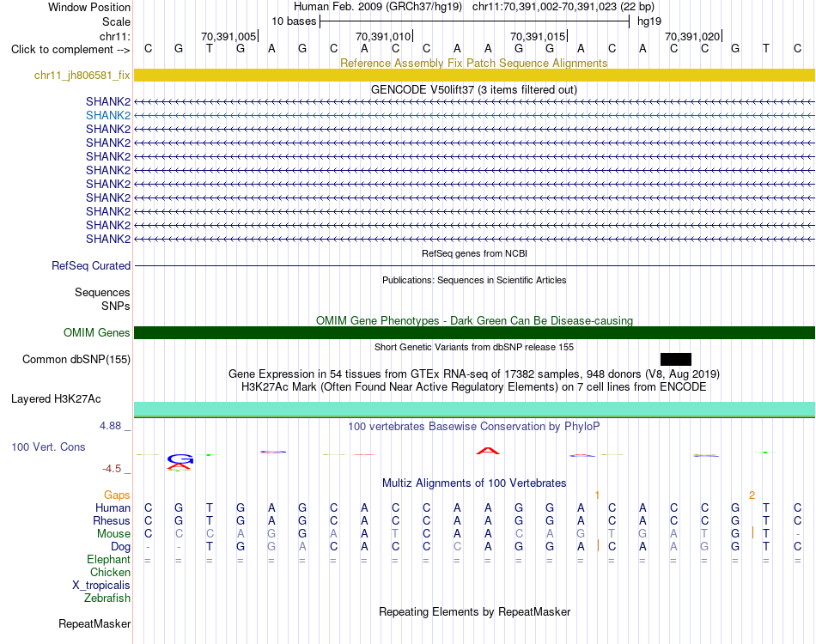Click the "OMIM Genes" track label

point(96,332)
